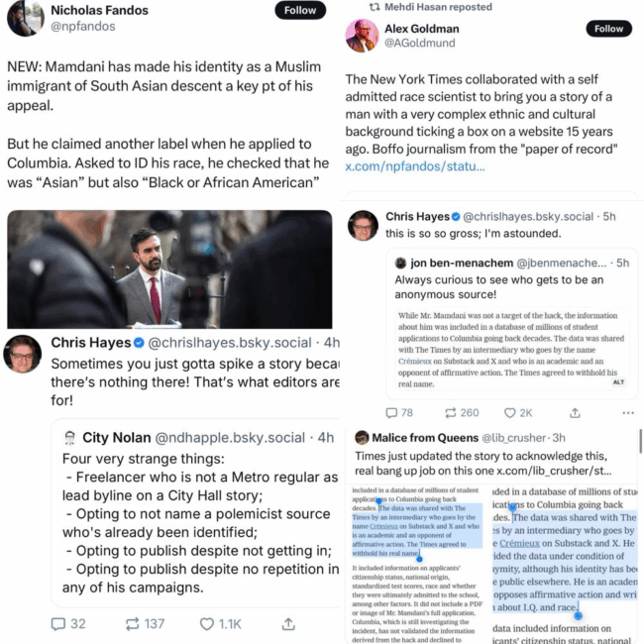Click the scrollbar beside Malice from Queens
644x644 pixels.
coord(640,442)
